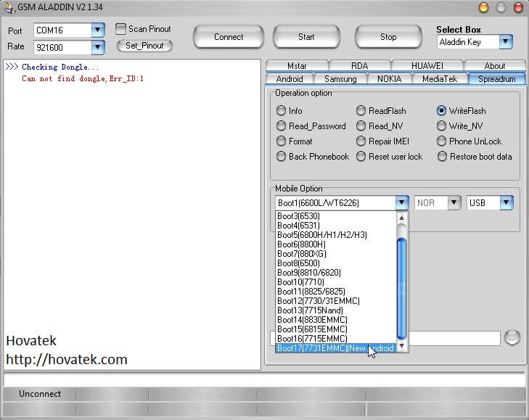Expand the COM16 port dropdown

[x=98, y=30]
